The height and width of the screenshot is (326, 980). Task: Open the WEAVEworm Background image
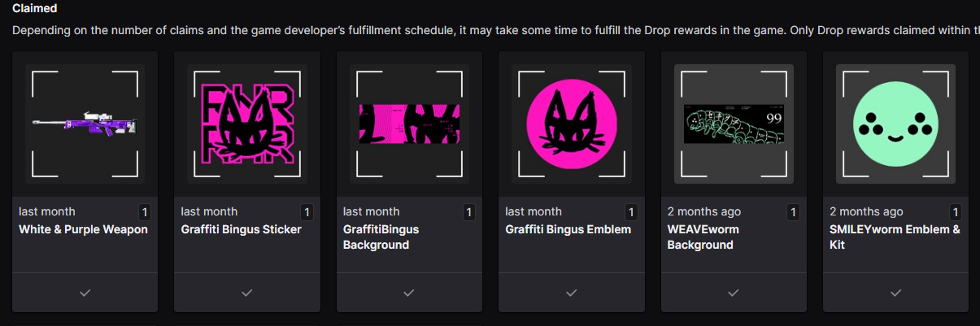click(734, 124)
